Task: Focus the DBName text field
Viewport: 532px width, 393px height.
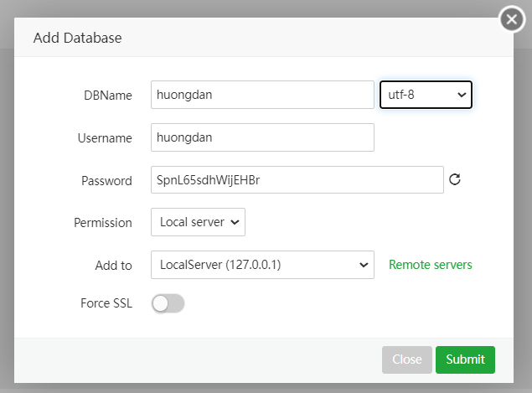Action: tap(261, 95)
